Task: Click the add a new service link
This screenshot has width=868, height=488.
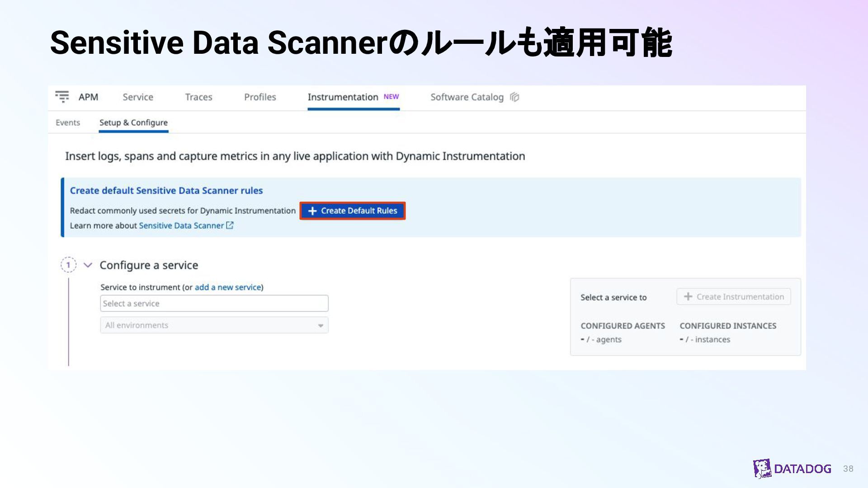Action: pos(228,287)
